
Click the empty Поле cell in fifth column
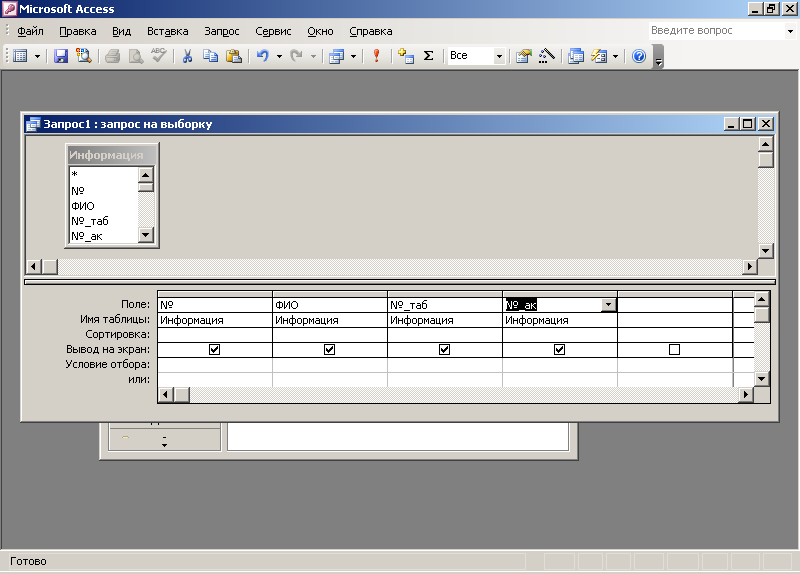tap(674, 305)
